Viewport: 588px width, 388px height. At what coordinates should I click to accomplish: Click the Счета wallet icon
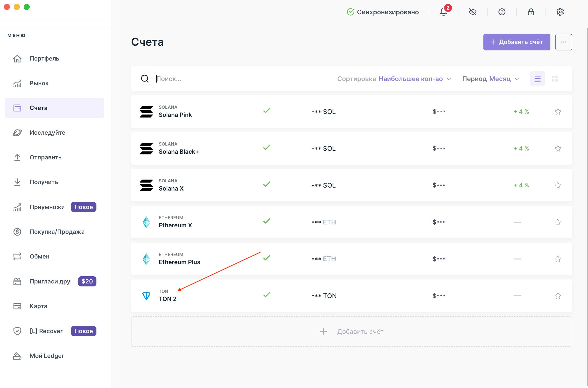pyautogui.click(x=17, y=108)
